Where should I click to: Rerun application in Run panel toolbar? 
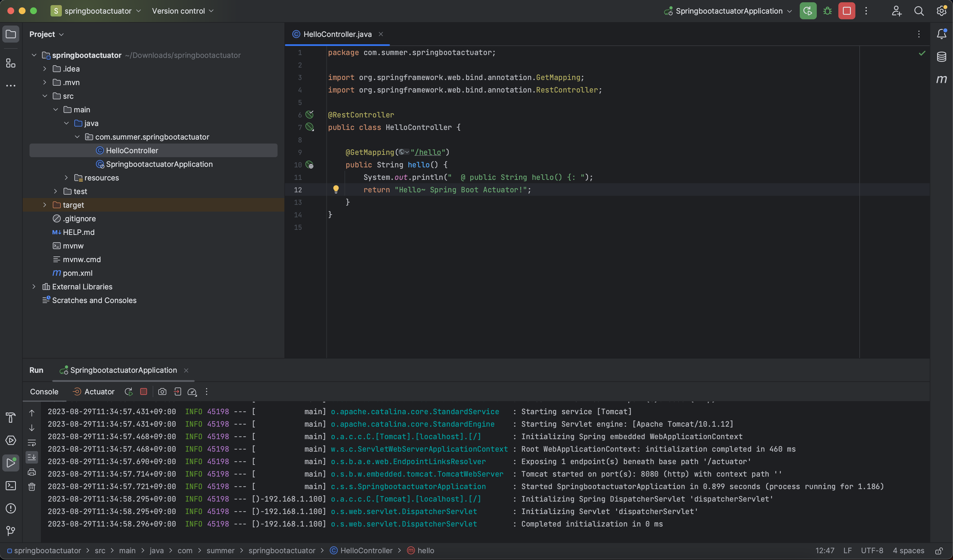(x=129, y=392)
